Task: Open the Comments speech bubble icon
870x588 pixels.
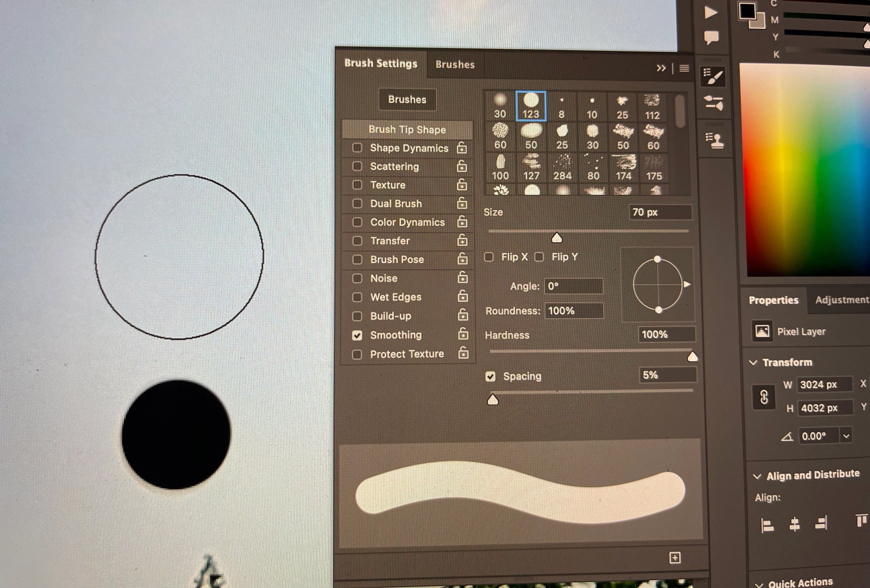Action: click(711, 38)
